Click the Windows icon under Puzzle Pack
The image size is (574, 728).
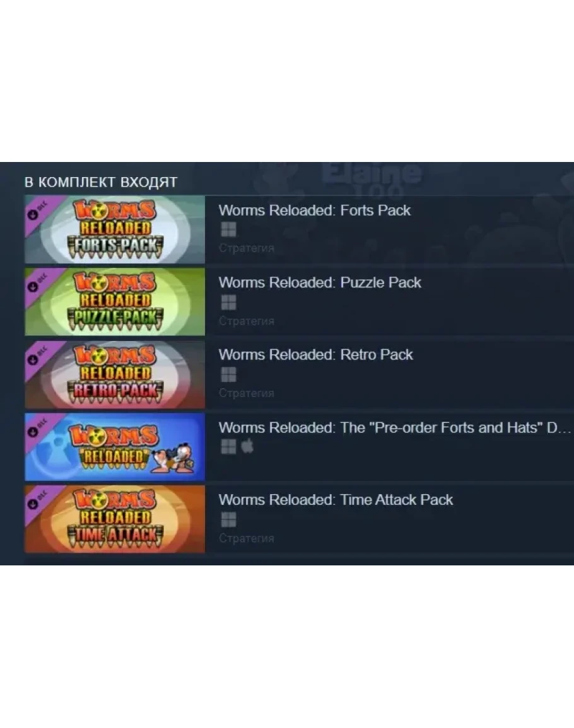229,303
